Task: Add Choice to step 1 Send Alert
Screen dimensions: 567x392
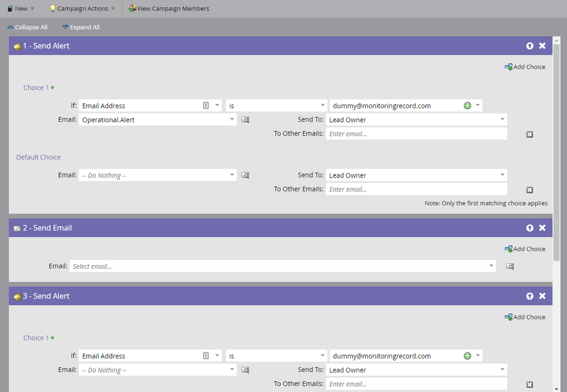Action: pyautogui.click(x=525, y=67)
